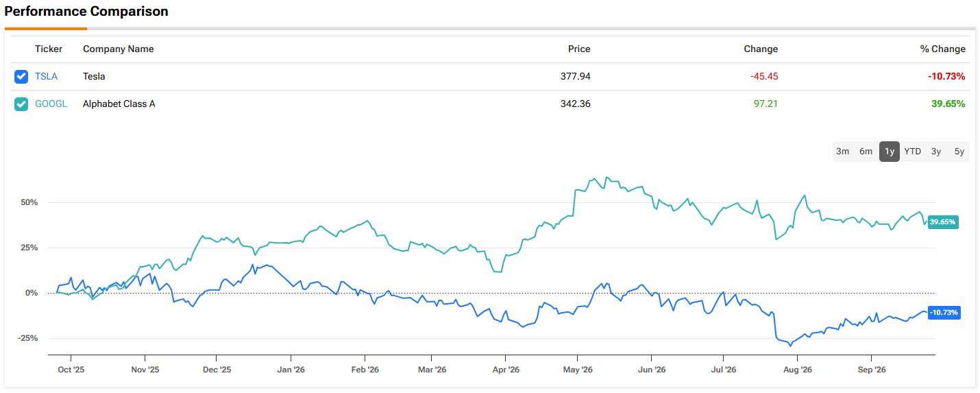Select the 3y time range
This screenshot has width=980, height=393.
[936, 152]
